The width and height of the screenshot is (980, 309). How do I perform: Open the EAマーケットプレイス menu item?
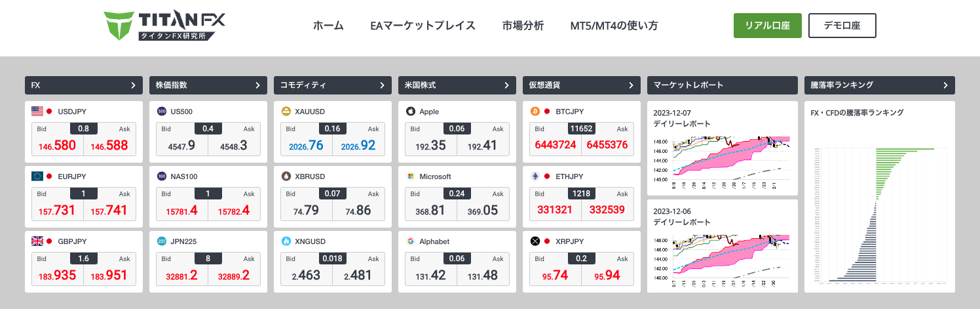[423, 26]
